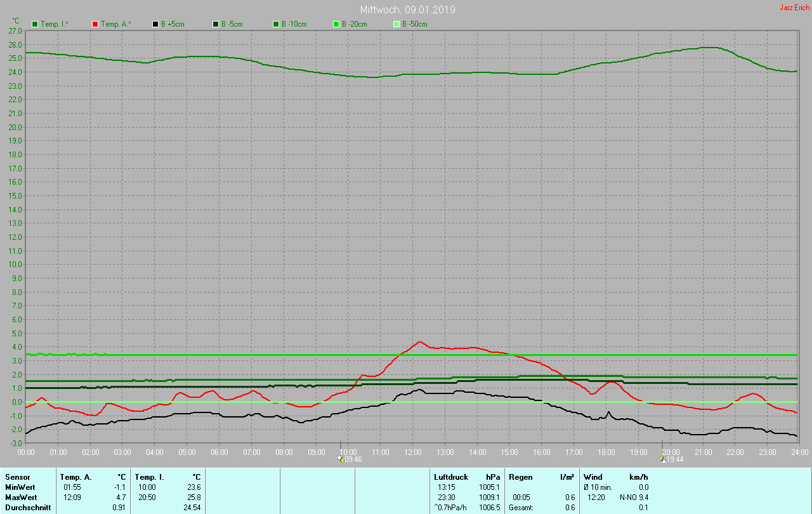This screenshot has width=812, height=514.
Task: Toggle the light green B -50cm legend marker
Action: 396,24
